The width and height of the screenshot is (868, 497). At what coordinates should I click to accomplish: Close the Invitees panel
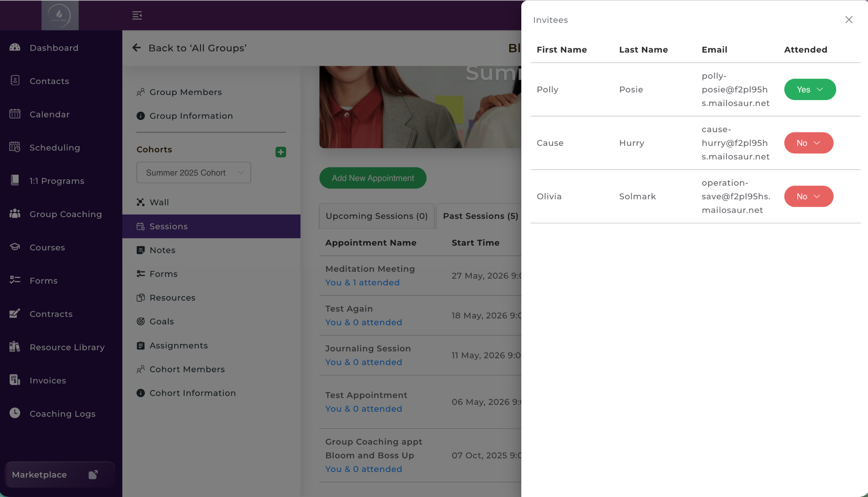tap(849, 20)
